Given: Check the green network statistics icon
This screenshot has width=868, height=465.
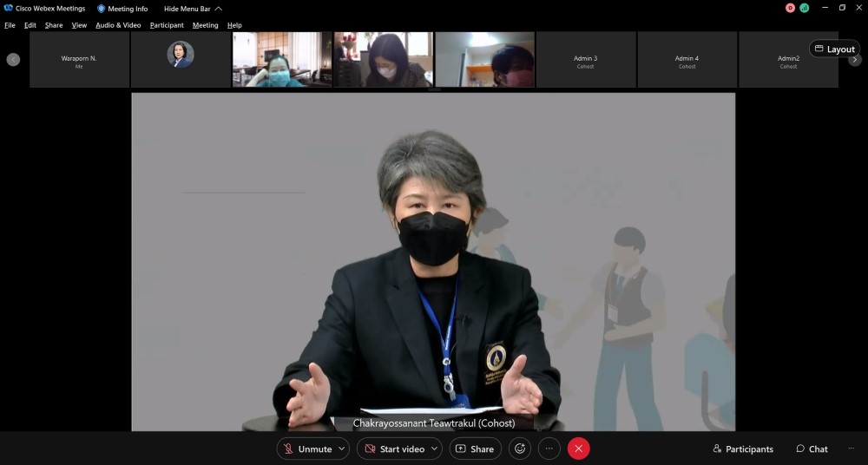Looking at the screenshot, I should pos(804,8).
